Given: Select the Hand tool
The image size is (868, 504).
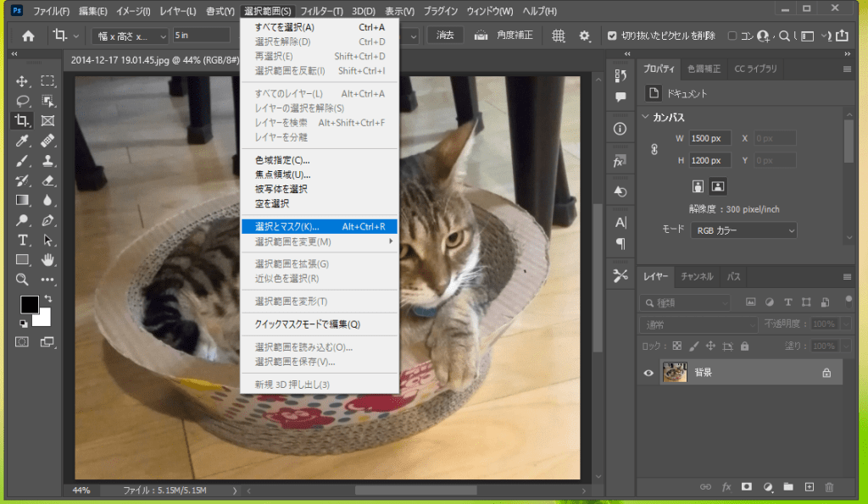Looking at the screenshot, I should 48,259.
